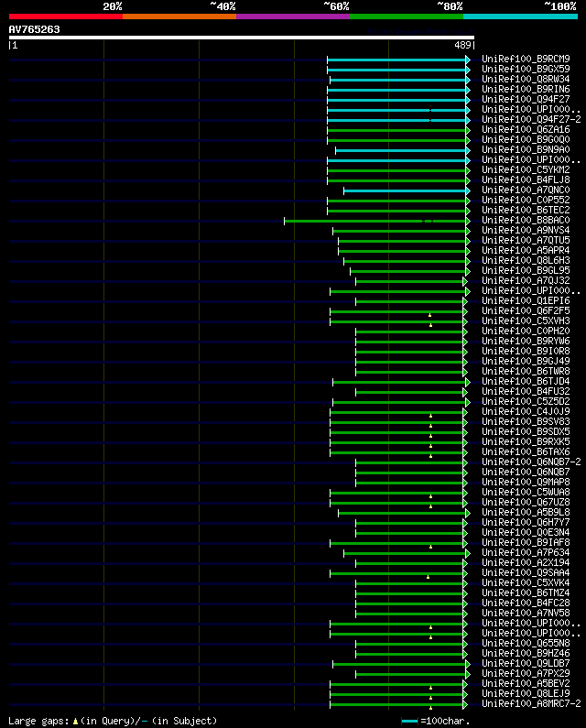Click the yellow gap triangle in the legend

(x=75, y=722)
